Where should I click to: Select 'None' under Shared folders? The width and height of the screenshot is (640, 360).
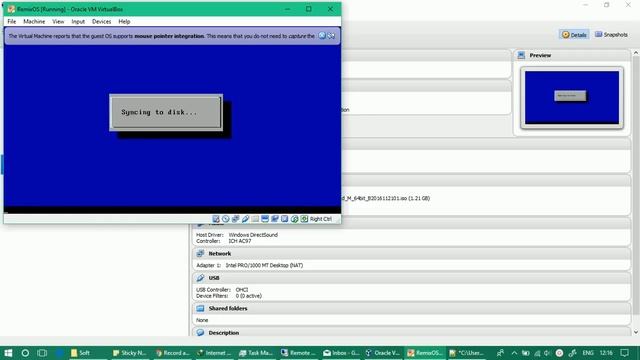point(202,320)
